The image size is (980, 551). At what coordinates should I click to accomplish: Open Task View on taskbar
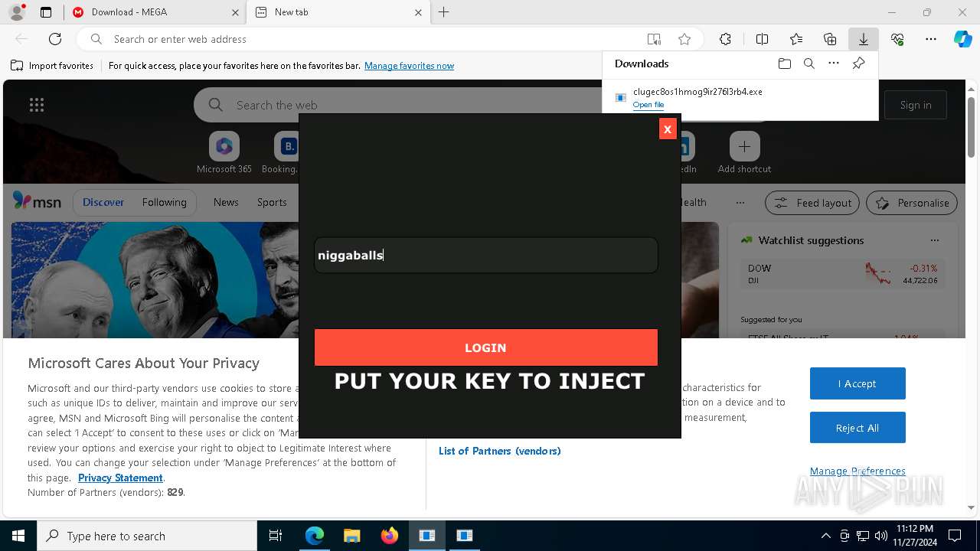[x=276, y=536]
